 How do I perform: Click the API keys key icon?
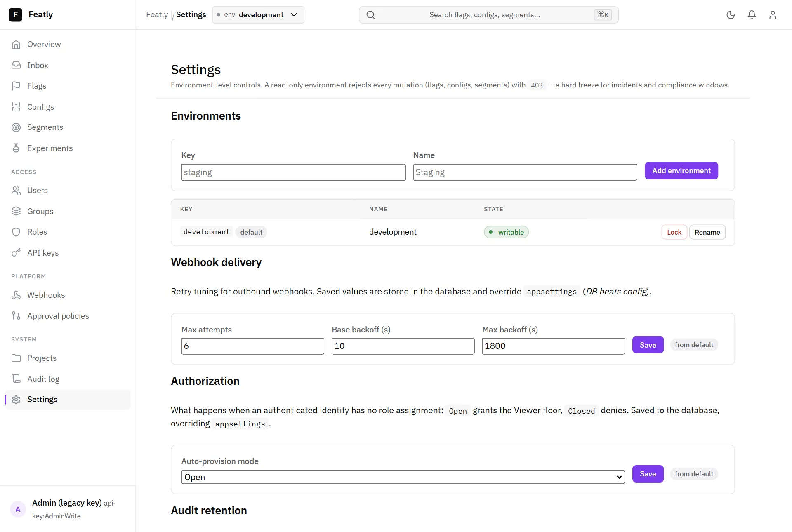[x=16, y=253]
